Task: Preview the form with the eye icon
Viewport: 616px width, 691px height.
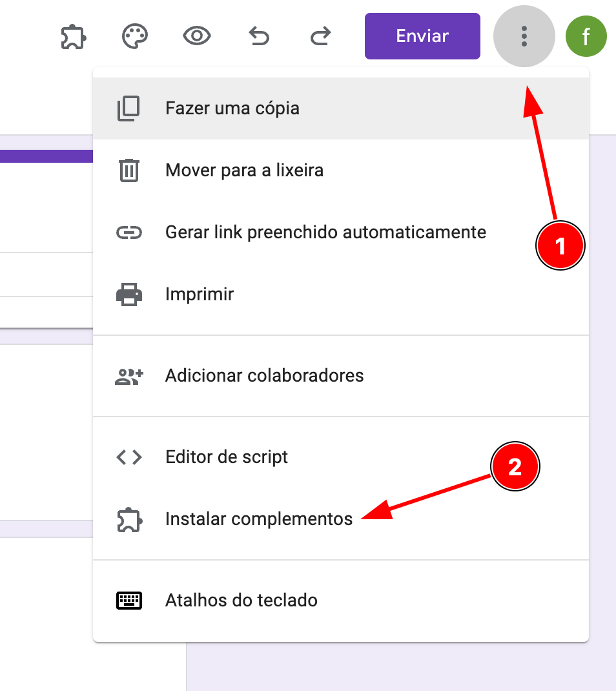Action: tap(197, 36)
